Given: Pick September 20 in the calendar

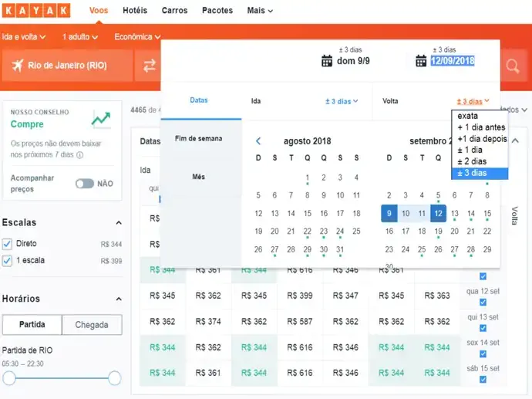Looking at the screenshot, I should pos(455,232).
